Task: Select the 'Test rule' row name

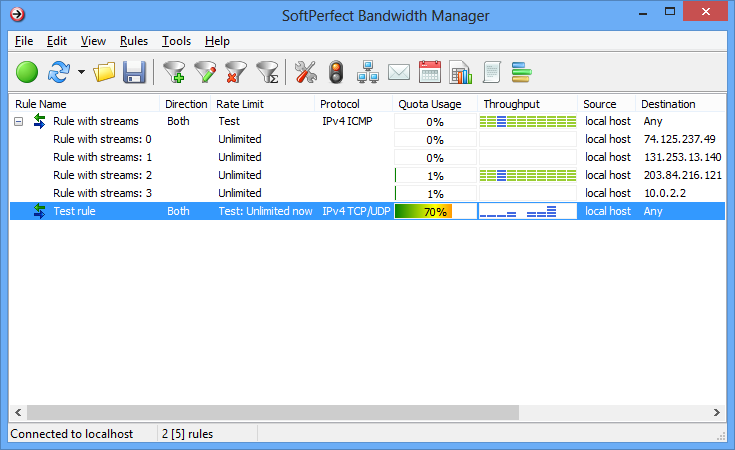Action: [74, 211]
